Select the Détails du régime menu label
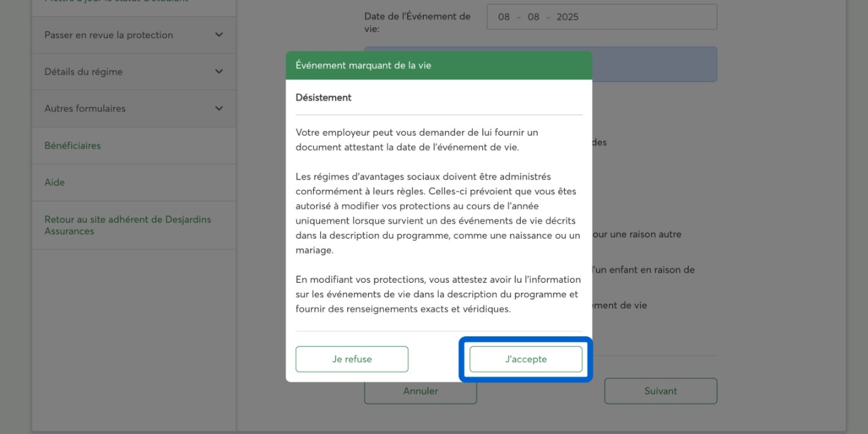The image size is (868, 434). (x=83, y=72)
